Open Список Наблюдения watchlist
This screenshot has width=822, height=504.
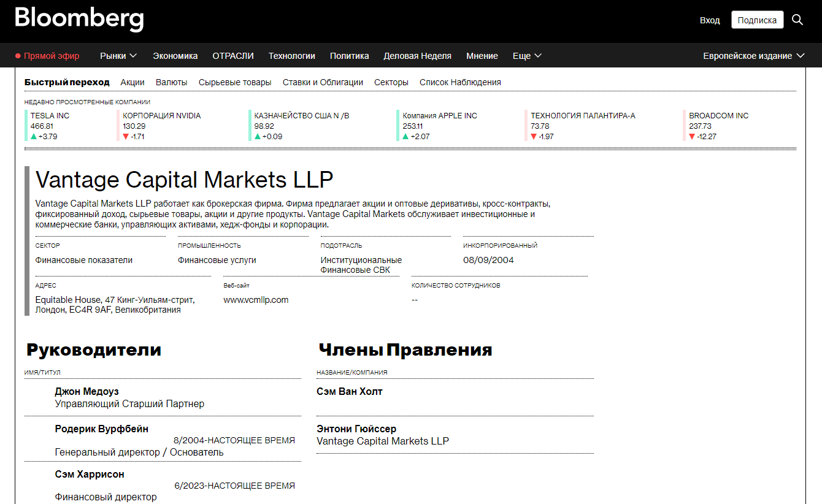point(460,82)
